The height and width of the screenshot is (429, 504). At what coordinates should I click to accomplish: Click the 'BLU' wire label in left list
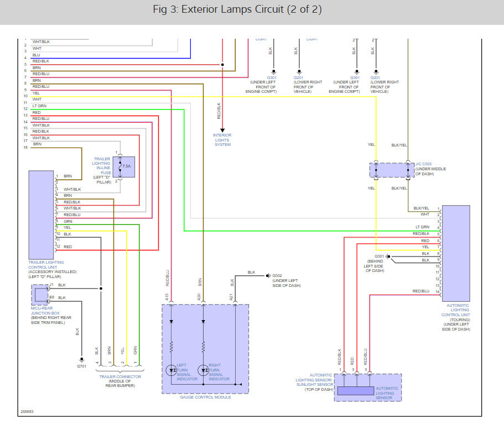click(x=37, y=55)
